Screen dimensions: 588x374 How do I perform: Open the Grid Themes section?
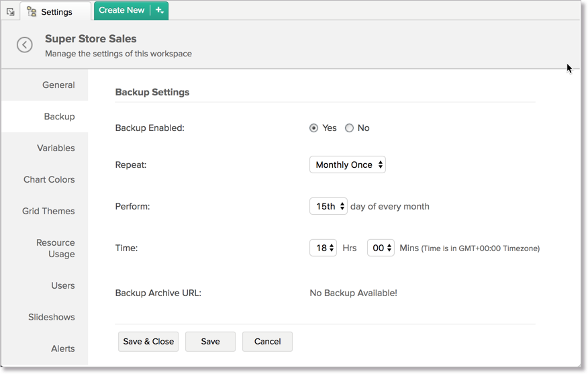pyautogui.click(x=48, y=212)
